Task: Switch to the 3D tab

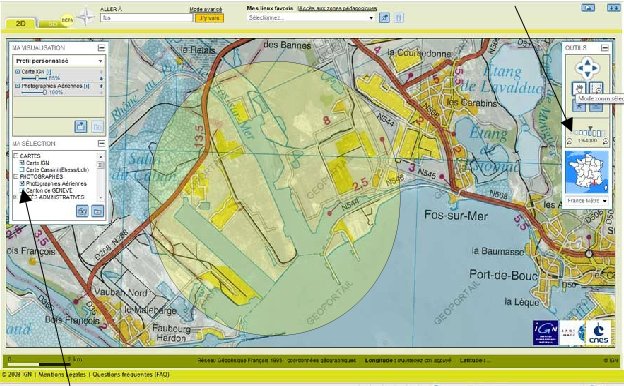Action: 53,24
